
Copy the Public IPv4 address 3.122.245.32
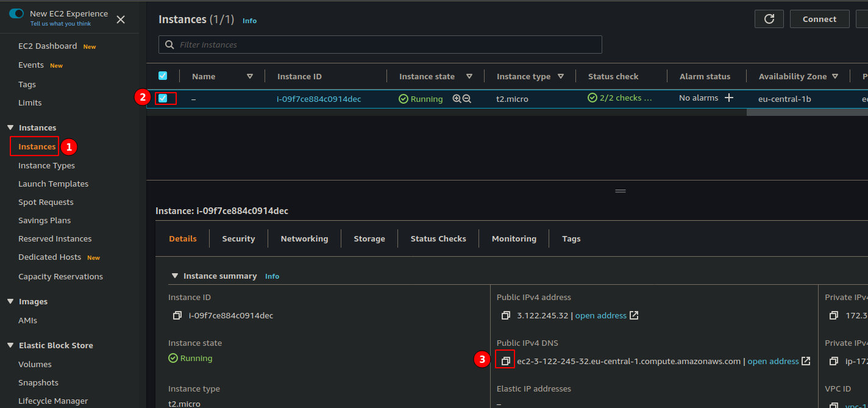click(505, 315)
